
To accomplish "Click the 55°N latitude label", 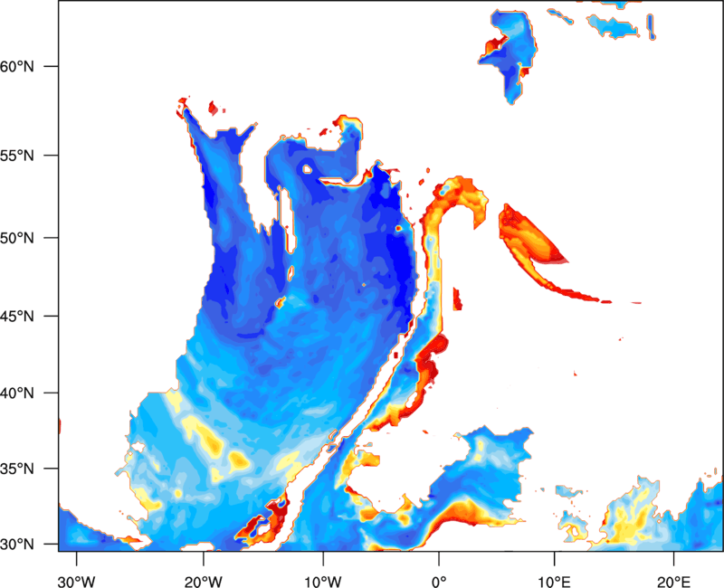I will [17, 156].
